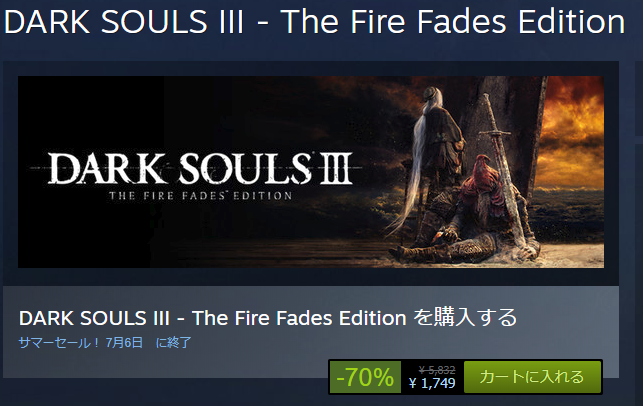The width and height of the screenshot is (643, 406).
Task: Click the struck-through ¥5,832 original price
Action: pyautogui.click(x=437, y=370)
